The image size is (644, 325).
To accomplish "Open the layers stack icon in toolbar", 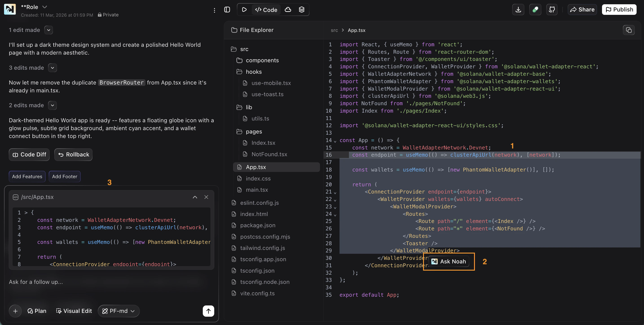I will click(302, 9).
